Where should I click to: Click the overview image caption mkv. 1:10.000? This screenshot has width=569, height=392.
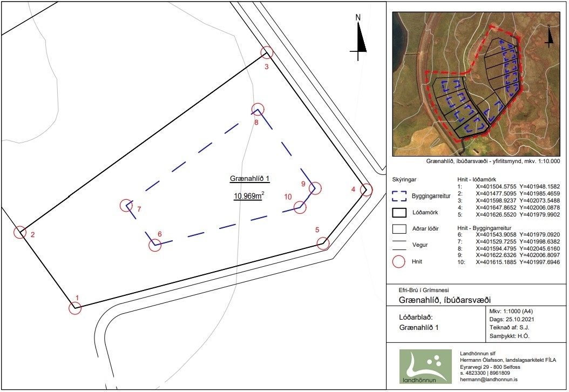493,161
